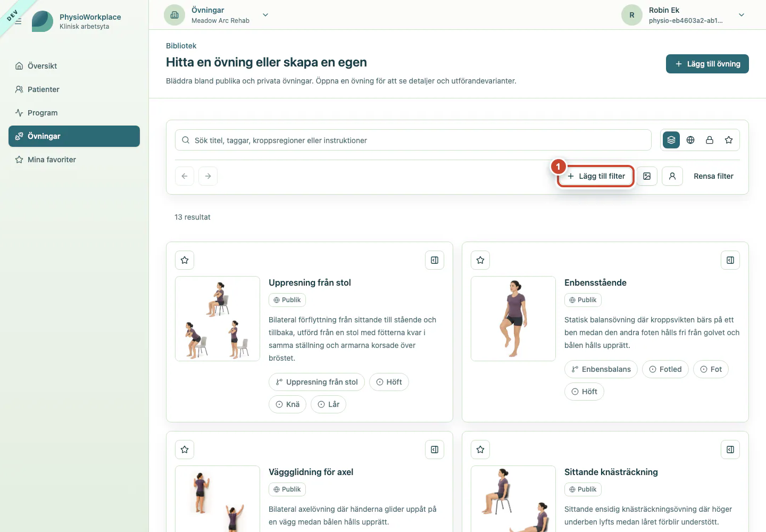Toggle the private lock filter
766x532 pixels.
click(x=710, y=140)
